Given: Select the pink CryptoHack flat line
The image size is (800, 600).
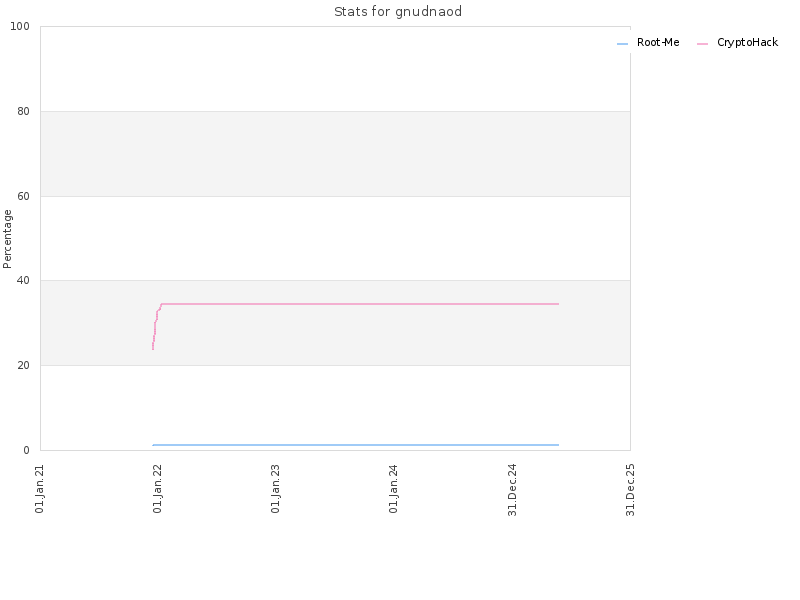Looking at the screenshot, I should tap(360, 304).
